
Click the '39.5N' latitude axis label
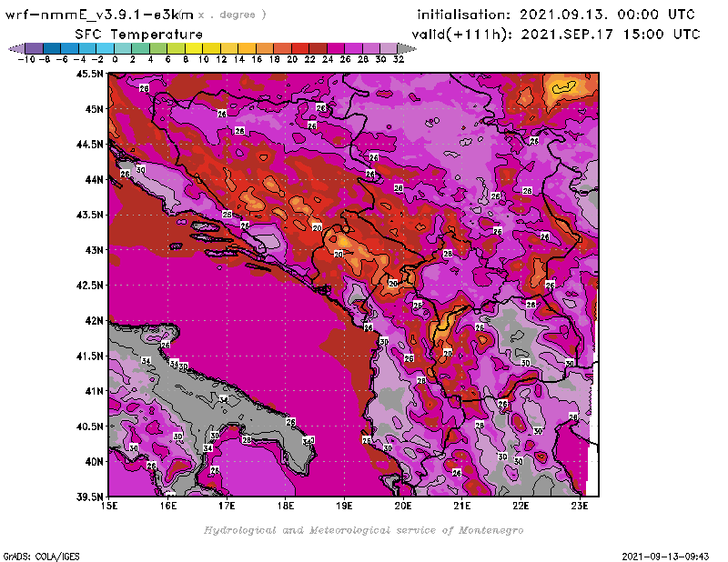(x=89, y=497)
